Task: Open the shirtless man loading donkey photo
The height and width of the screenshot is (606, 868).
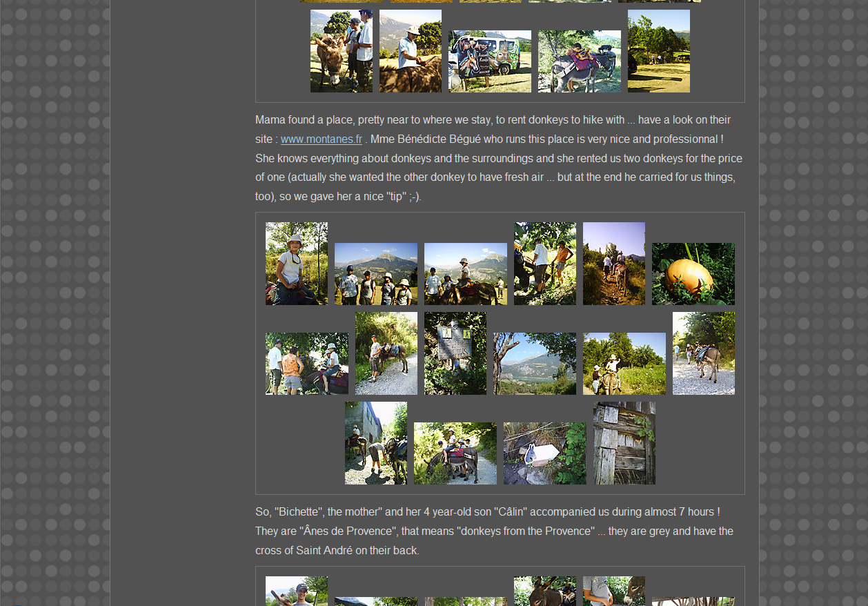Action: pyautogui.click(x=544, y=264)
